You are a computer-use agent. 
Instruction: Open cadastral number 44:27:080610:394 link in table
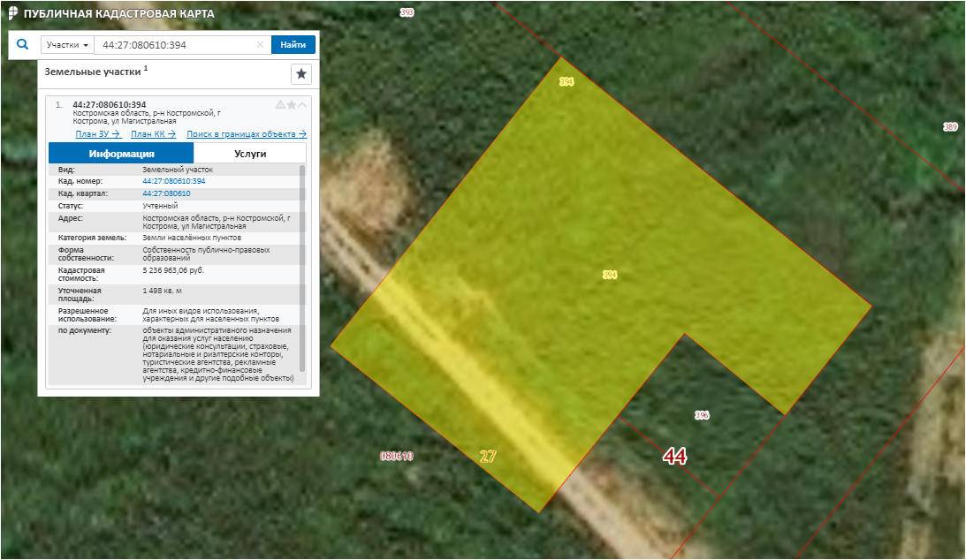point(174,181)
